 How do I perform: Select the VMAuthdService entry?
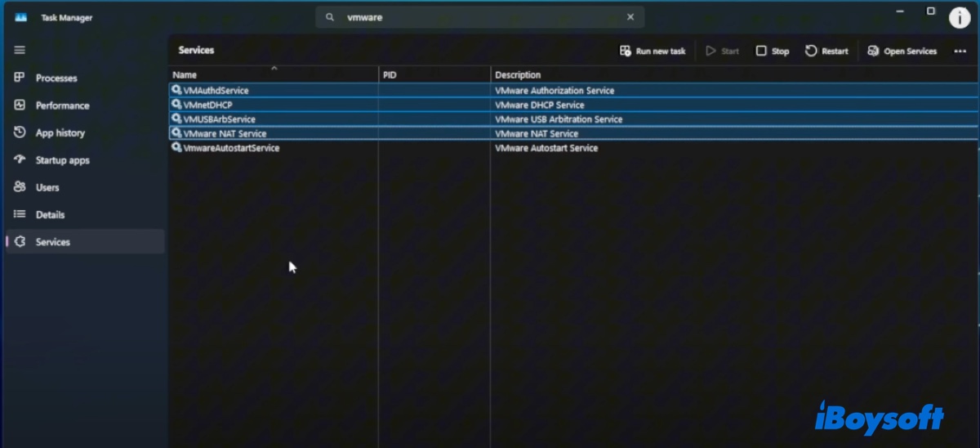(x=216, y=91)
